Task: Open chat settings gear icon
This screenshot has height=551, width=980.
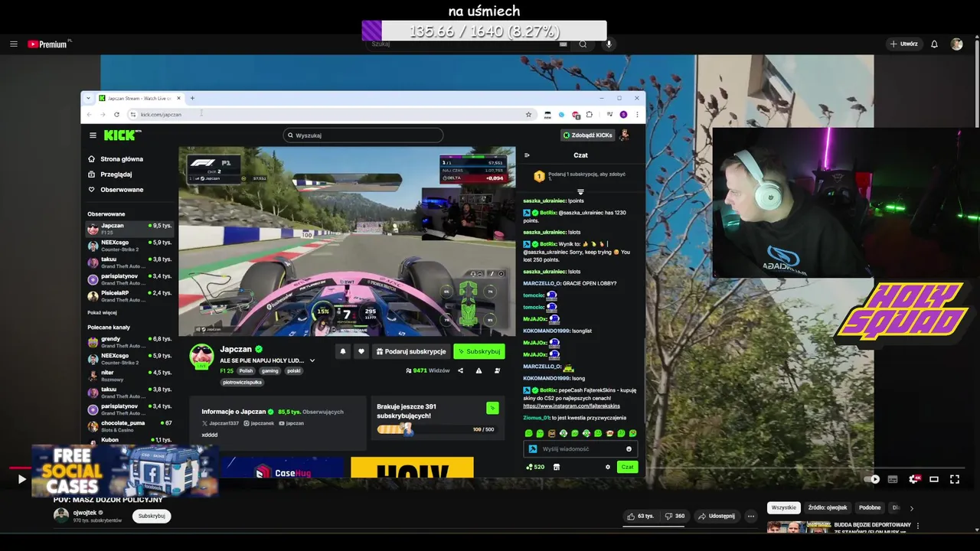Action: click(608, 467)
